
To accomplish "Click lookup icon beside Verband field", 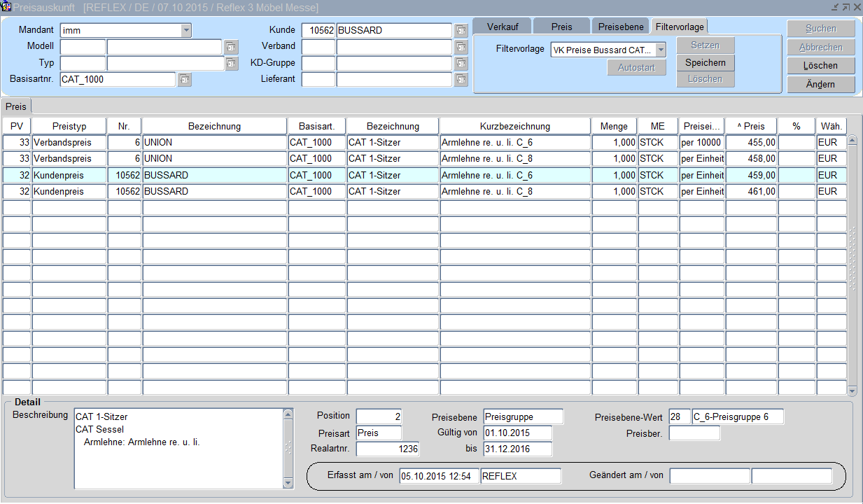I will (461, 47).
